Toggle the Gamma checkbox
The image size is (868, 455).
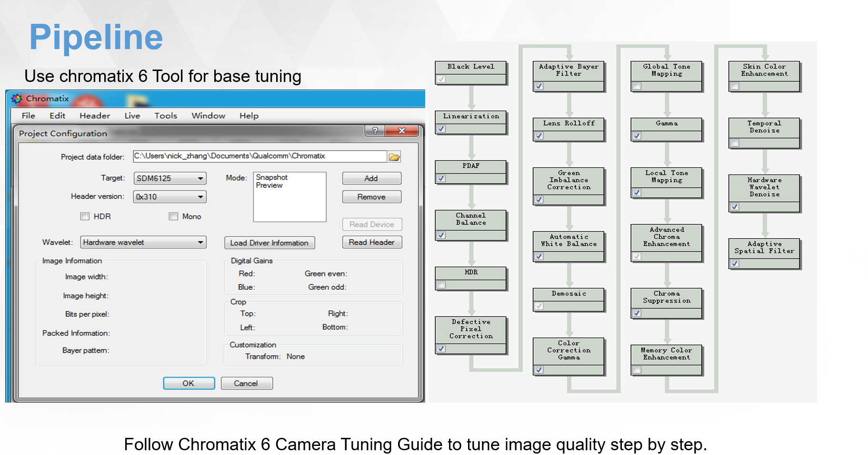click(x=637, y=136)
